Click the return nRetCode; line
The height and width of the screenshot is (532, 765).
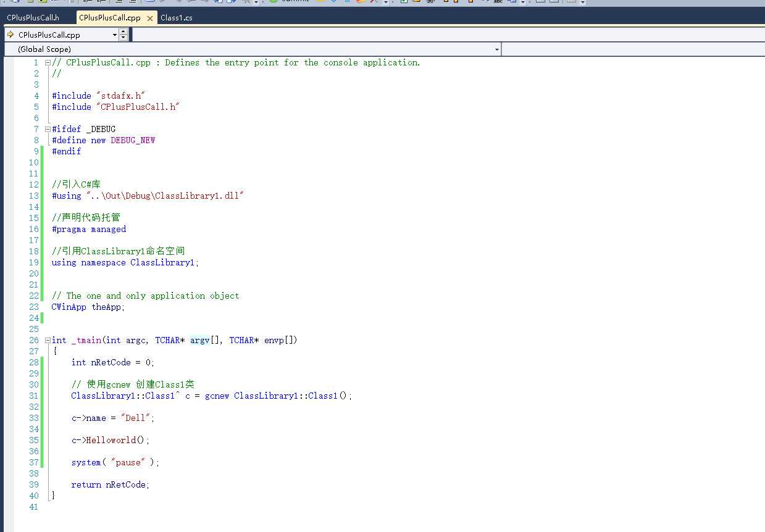[x=111, y=484]
